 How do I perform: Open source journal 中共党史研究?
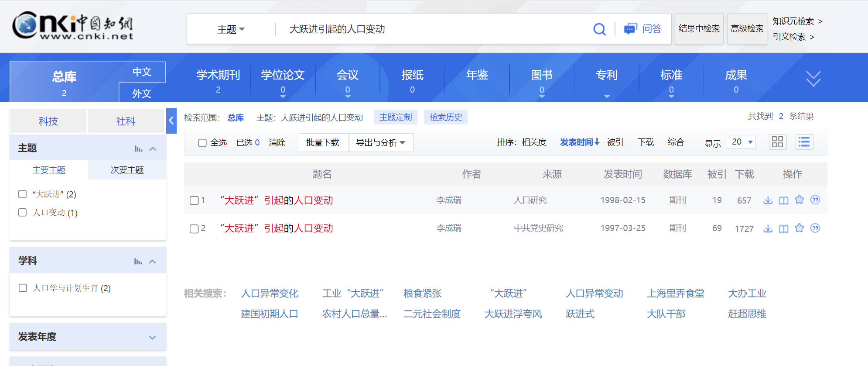pos(538,228)
